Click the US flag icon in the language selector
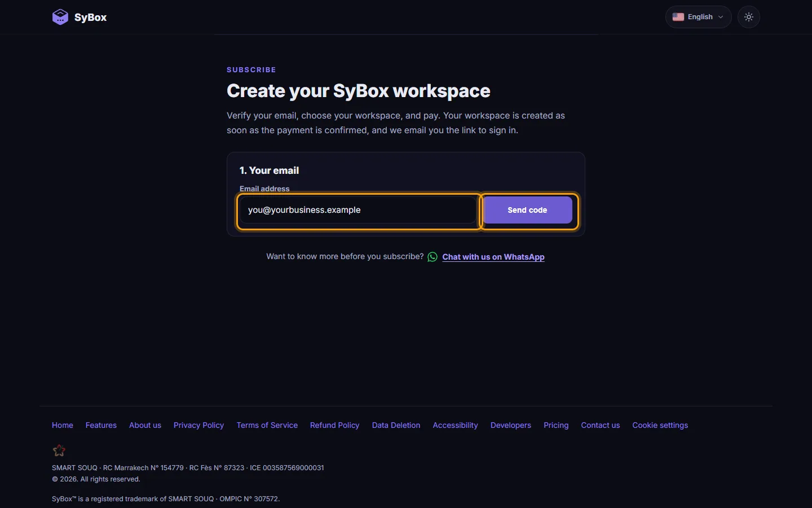 678,17
